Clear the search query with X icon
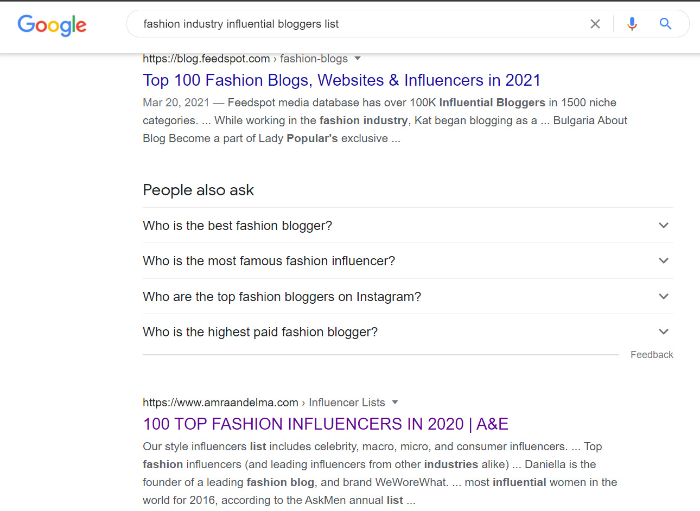700x511 pixels. point(595,24)
